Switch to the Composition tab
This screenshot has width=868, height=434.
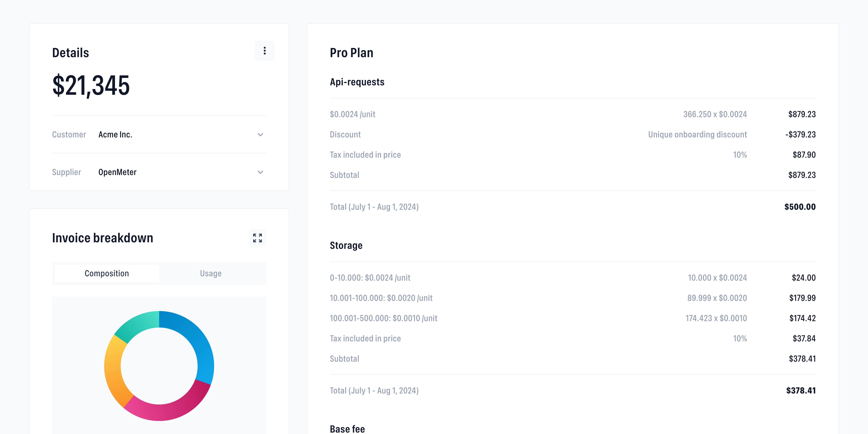107,273
